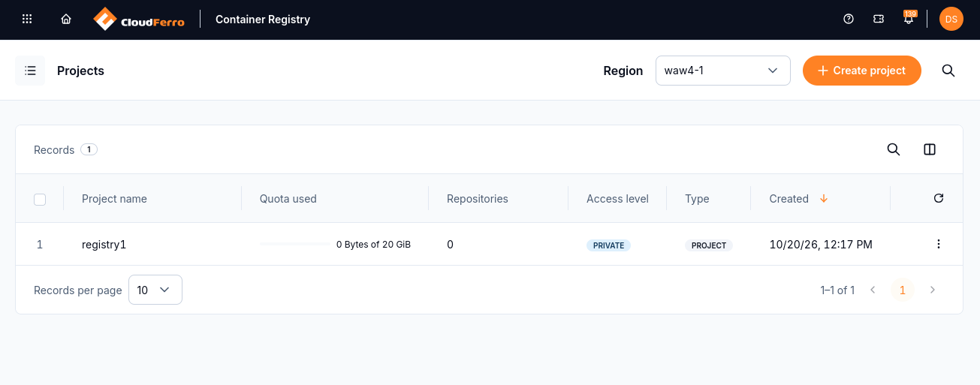This screenshot has height=385, width=980.
Task: Click the '1–1 of 1' pagination text
Action: tap(837, 290)
